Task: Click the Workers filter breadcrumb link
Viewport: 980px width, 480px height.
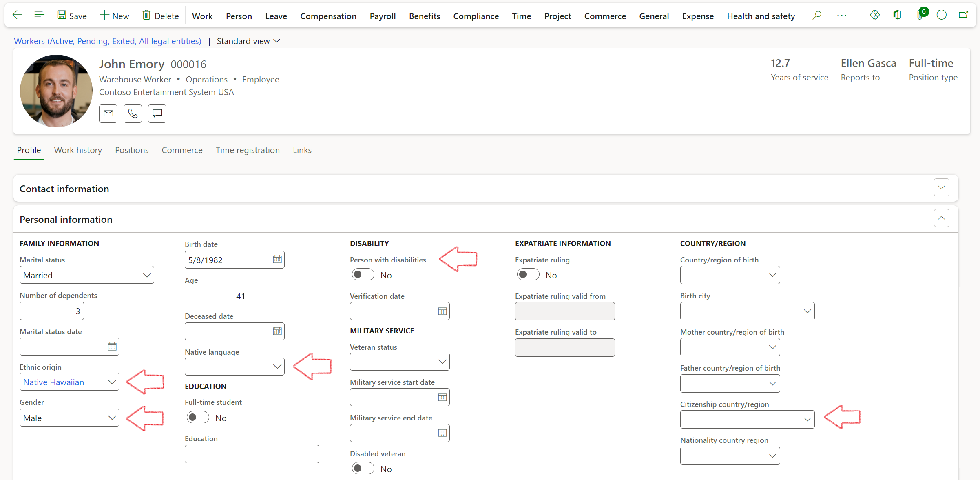Action: click(107, 41)
